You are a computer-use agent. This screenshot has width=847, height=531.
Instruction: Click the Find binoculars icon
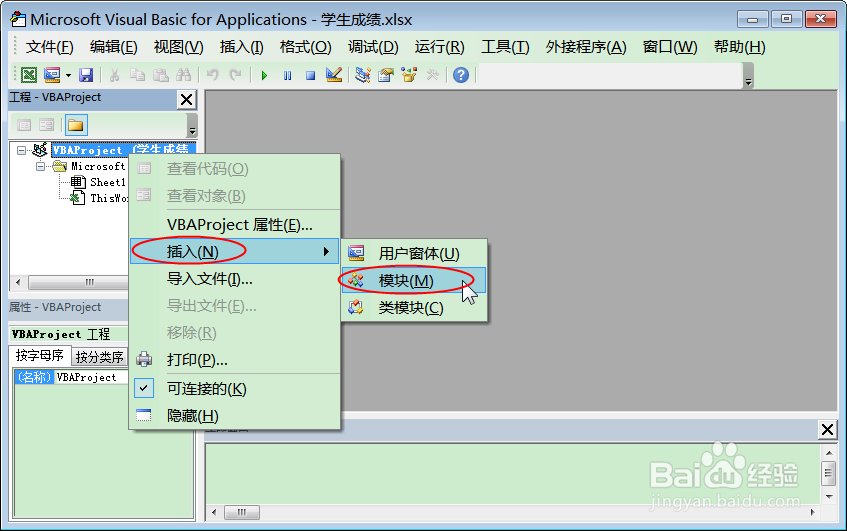[x=184, y=75]
